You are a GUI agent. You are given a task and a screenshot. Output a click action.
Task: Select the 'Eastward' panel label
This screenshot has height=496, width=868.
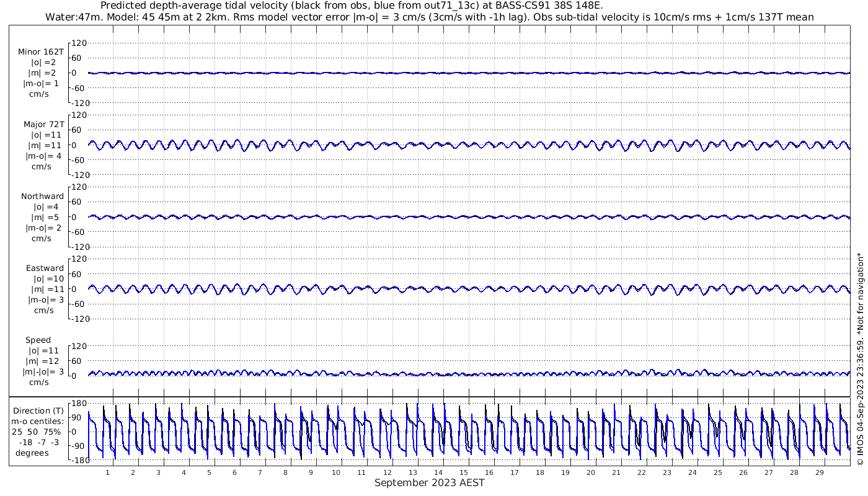(x=45, y=268)
